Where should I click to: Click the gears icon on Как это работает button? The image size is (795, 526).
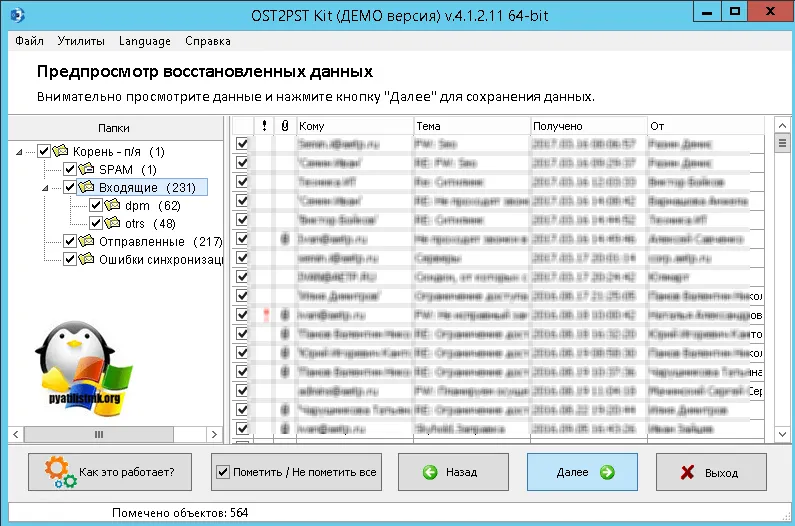[x=59, y=472]
